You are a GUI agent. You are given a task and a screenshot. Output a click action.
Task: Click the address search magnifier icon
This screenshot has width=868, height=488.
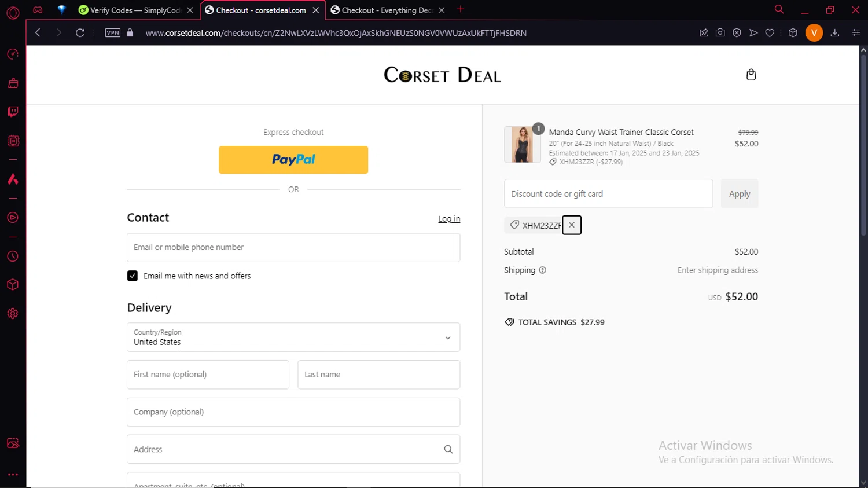coord(448,449)
